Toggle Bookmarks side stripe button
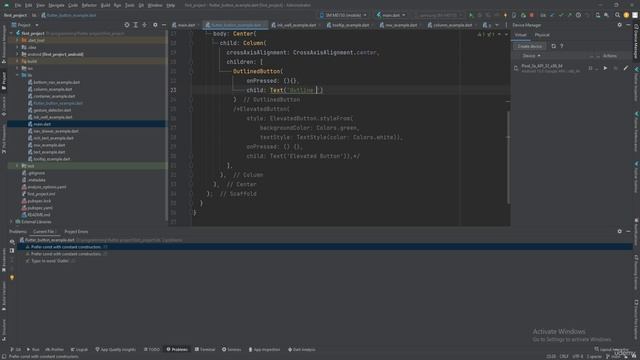 coord(4,260)
